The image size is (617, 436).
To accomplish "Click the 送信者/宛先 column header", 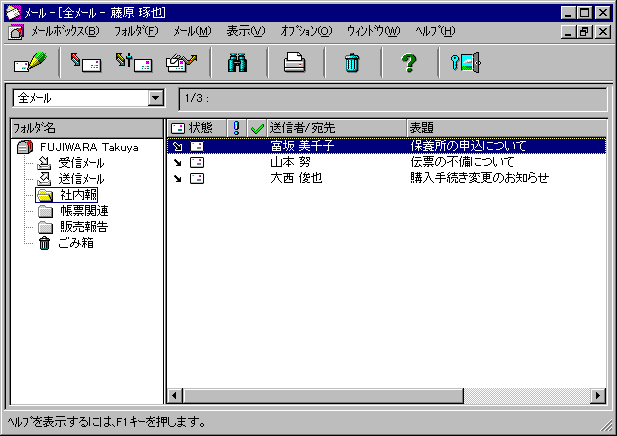I will coord(336,128).
